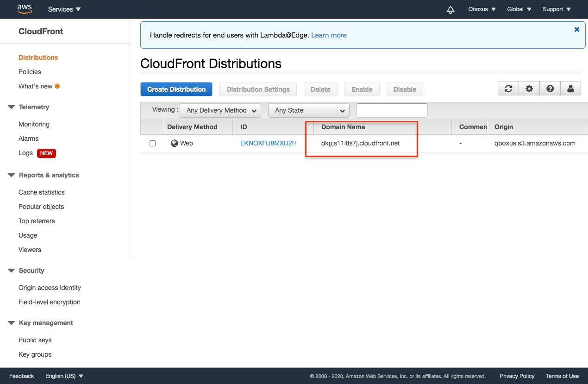
Task: Collapse the Reports & analytics section
Action: coord(12,175)
